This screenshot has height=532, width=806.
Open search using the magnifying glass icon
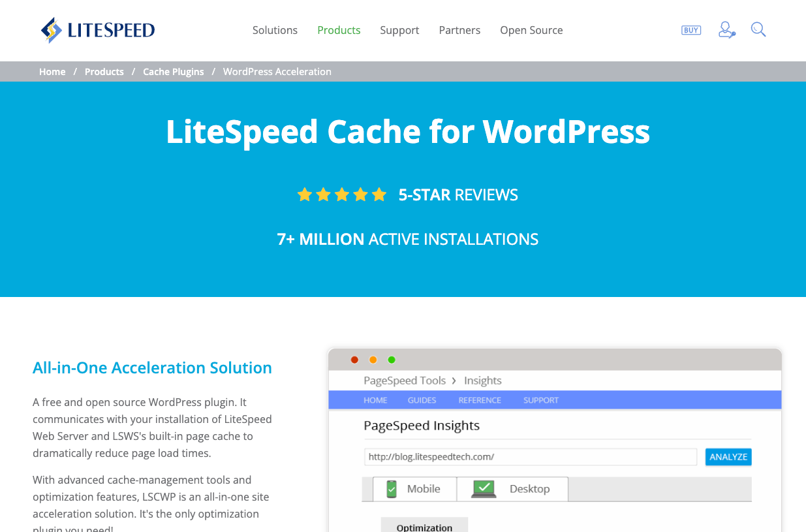[x=758, y=29]
